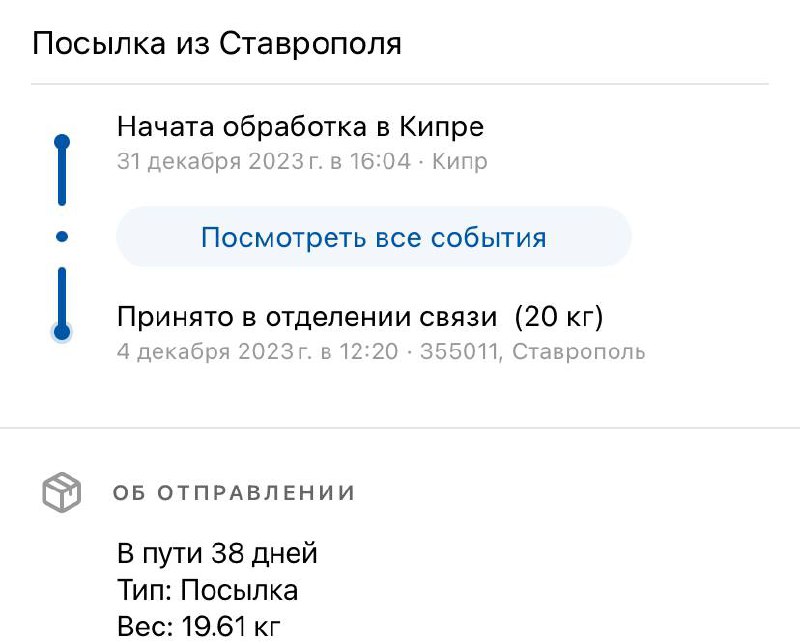Click the small middle dot on the timeline
This screenshot has height=643, width=800.
[62, 237]
